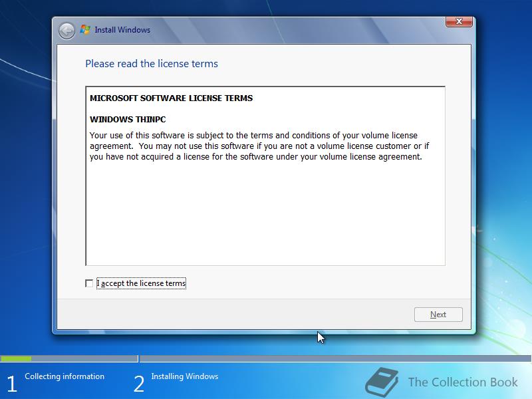The height and width of the screenshot is (399, 532).
Task: Click the Install Windows title text
Action: tap(122, 30)
